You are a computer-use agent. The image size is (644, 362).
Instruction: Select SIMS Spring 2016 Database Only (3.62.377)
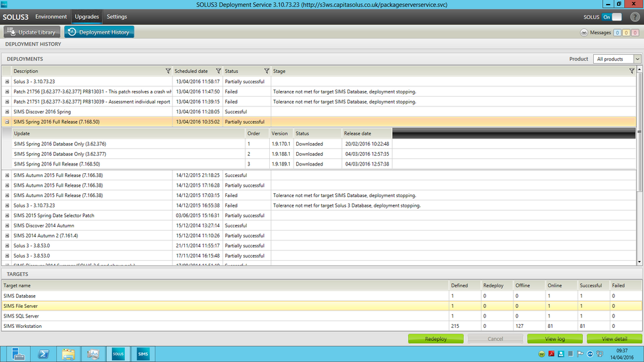coord(202,154)
